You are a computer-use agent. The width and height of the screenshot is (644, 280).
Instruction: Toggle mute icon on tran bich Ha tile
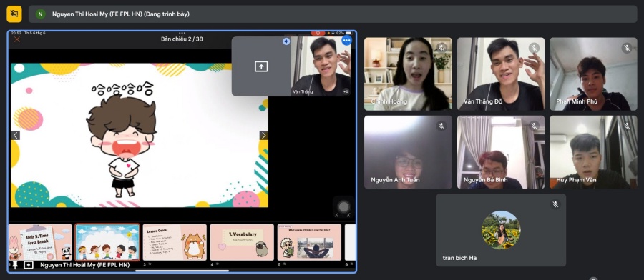(x=555, y=204)
